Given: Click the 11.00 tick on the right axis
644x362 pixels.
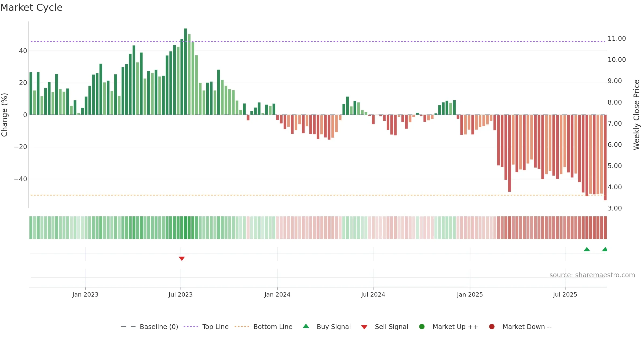Looking at the screenshot, I should (617, 38).
